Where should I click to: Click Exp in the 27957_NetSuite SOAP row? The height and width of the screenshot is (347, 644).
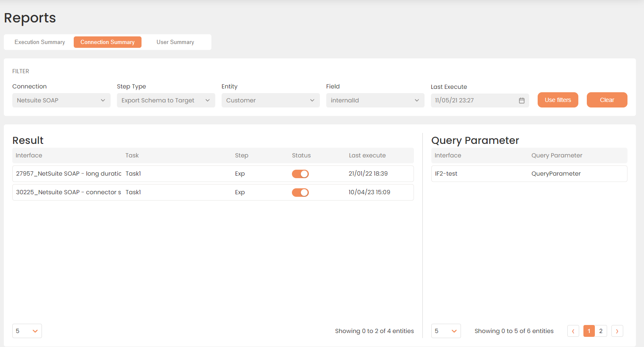240,173
